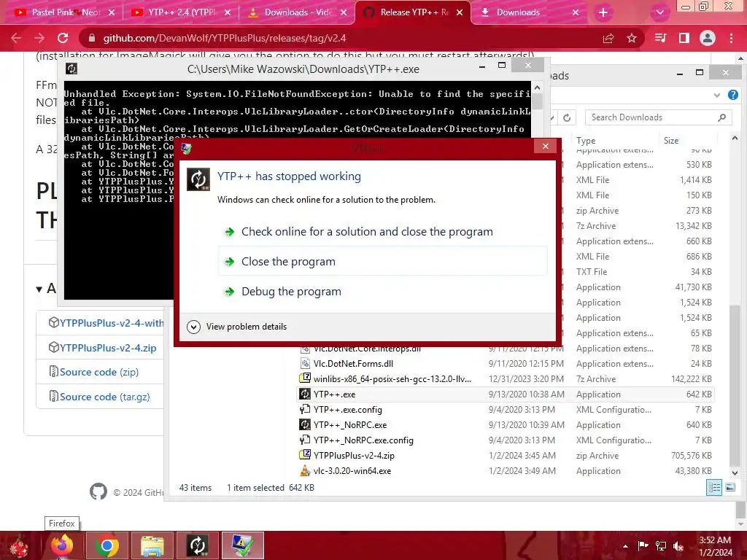
Task: Choose Close the program
Action: point(382,262)
